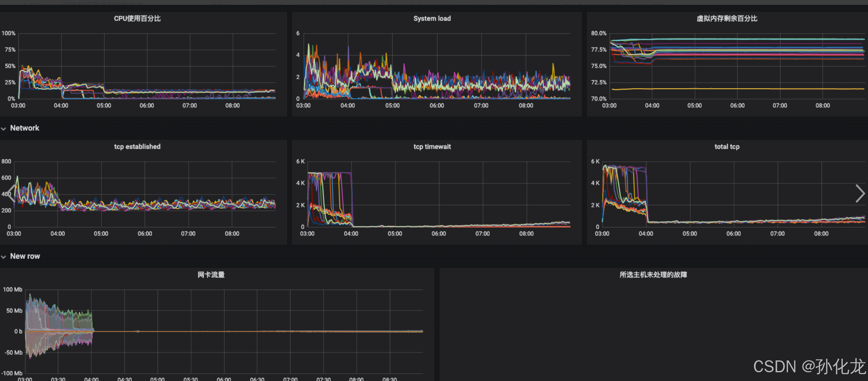Click the New row title text
The height and width of the screenshot is (381, 868).
25,256
